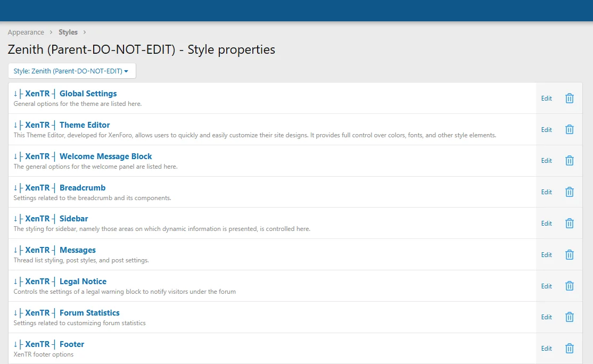Trash the Legal Notice group
593x364 pixels.
click(x=569, y=286)
